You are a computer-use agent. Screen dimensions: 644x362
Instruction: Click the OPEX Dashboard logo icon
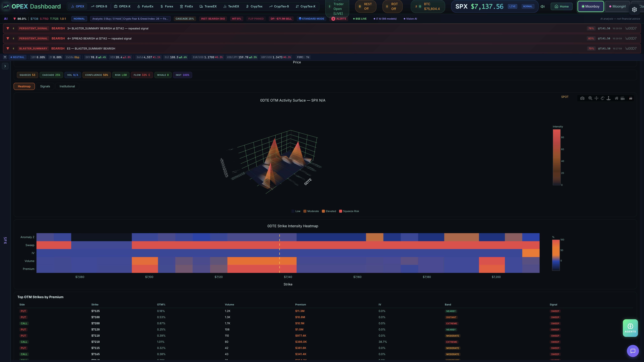click(x=6, y=7)
